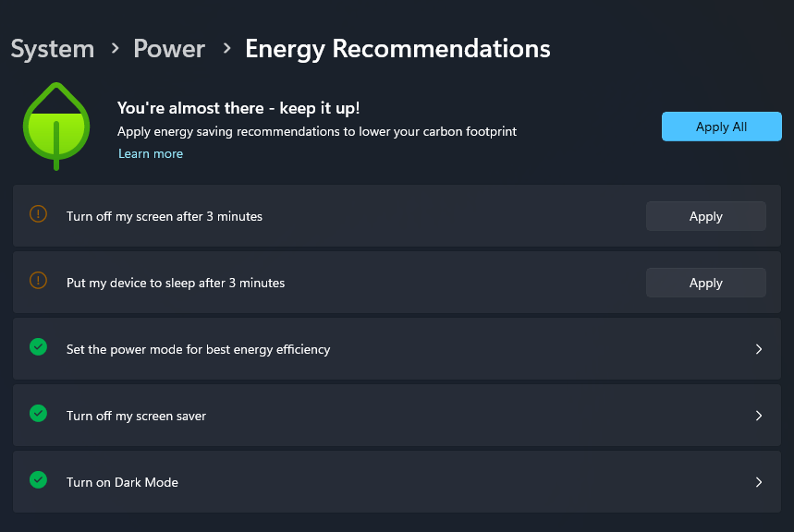Click the green leaf energy icon
Viewport: 794px width, 532px height.
tap(56, 126)
